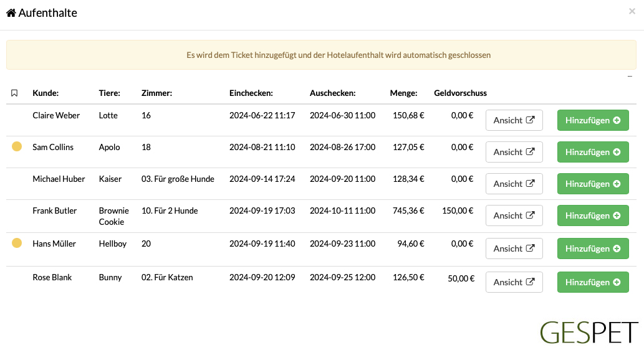The height and width of the screenshot is (355, 644).
Task: Open Ansicht for Rose Blank's stay
Action: 514,282
